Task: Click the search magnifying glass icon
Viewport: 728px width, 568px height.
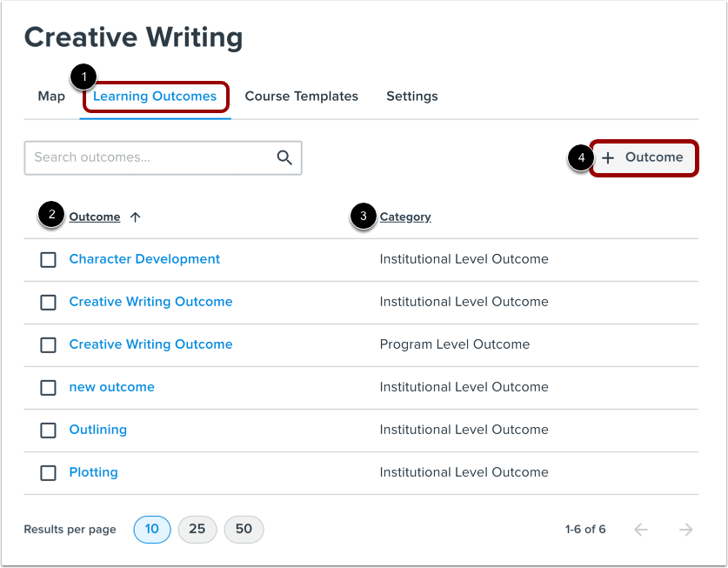Action: (x=284, y=157)
